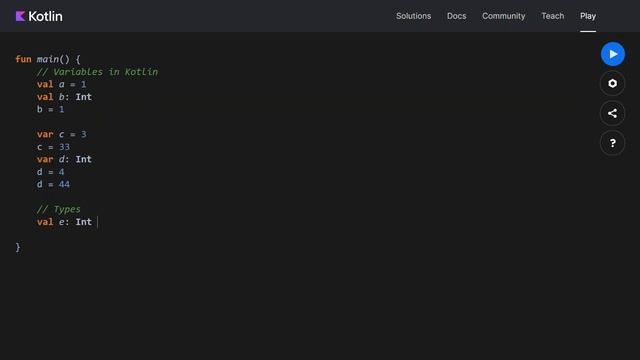Open the Docs menu item
The image size is (640, 360).
point(456,16)
